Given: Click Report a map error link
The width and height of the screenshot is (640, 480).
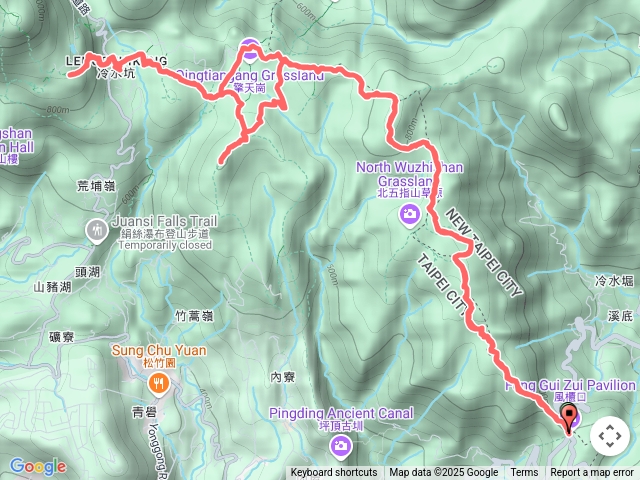Looking at the screenshot, I should coord(592,473).
